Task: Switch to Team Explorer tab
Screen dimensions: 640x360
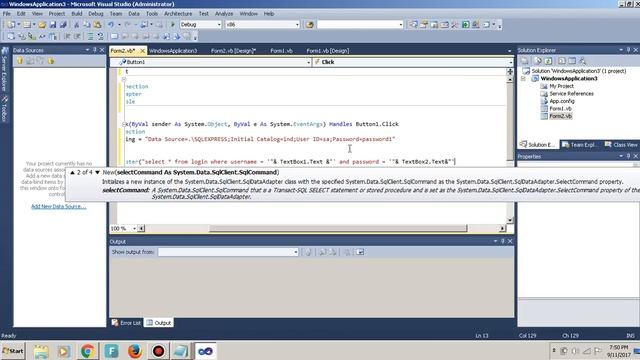Action: click(x=579, y=144)
